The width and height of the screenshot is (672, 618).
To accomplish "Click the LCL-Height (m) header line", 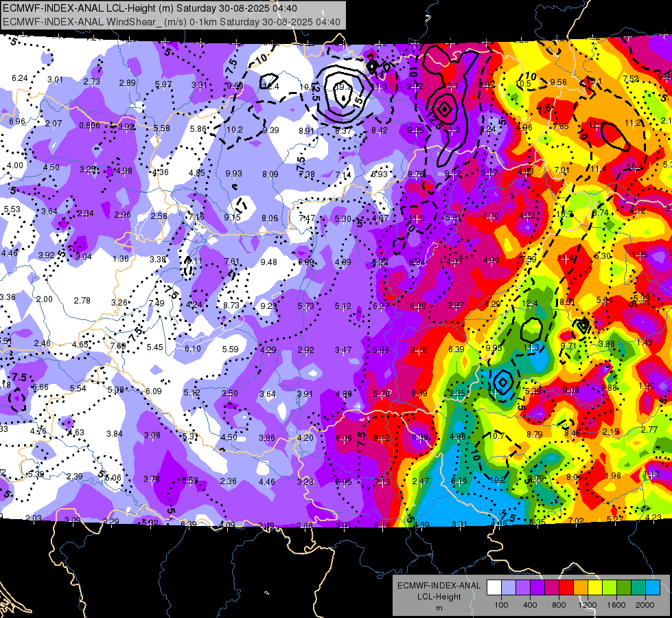I will 149,8.
